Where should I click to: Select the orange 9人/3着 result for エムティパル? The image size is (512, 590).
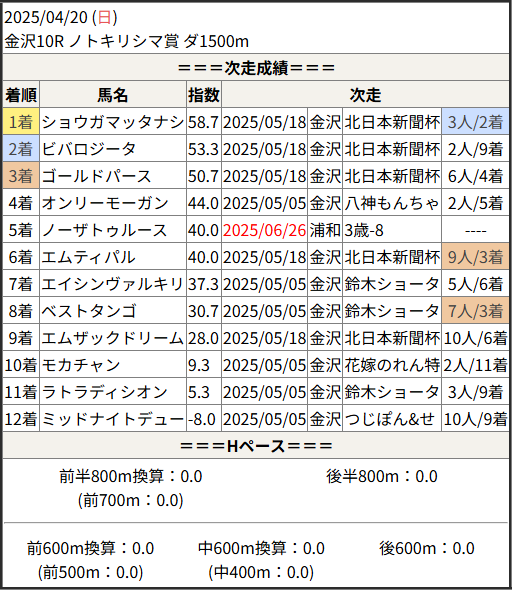click(475, 257)
